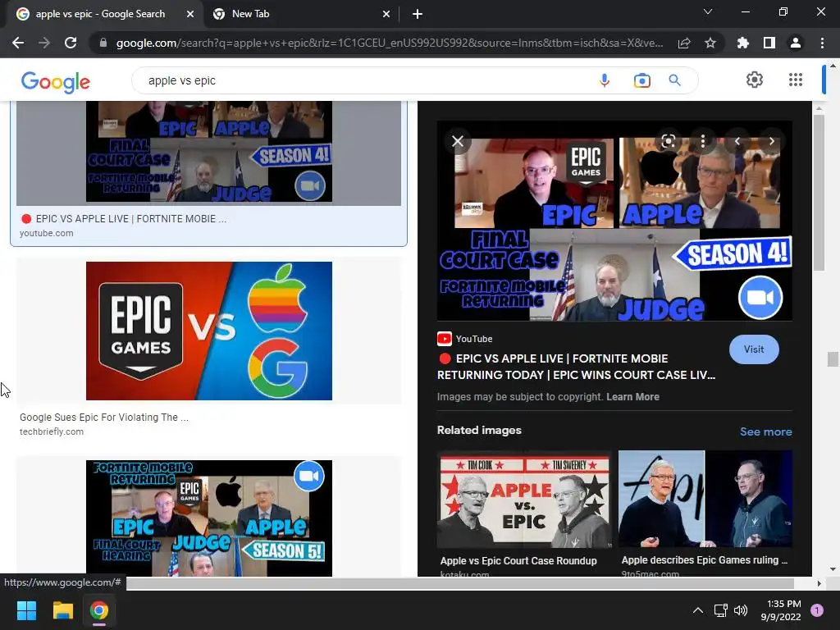Open the notification center badge

[817, 610]
